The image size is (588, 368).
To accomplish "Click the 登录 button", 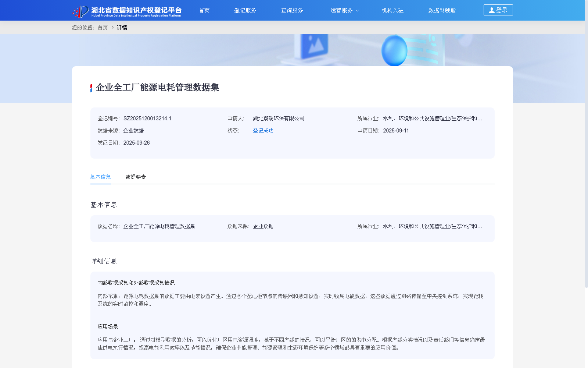I will coord(498,10).
